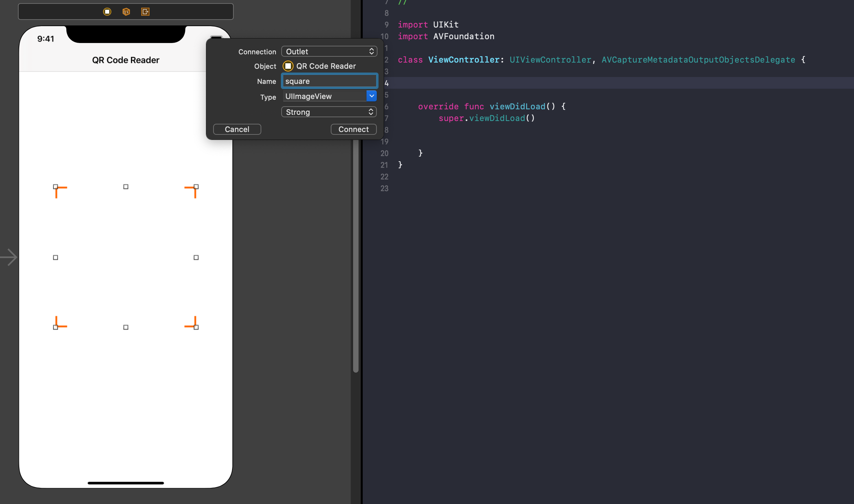Click line number 20 in gutter
Viewport: 854px width, 504px height.
(384, 153)
